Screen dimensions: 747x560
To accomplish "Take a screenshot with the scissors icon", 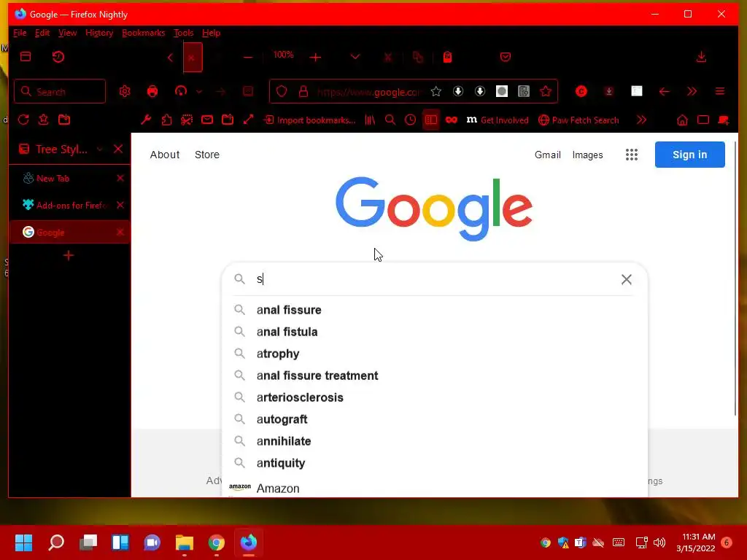I will click(187, 120).
